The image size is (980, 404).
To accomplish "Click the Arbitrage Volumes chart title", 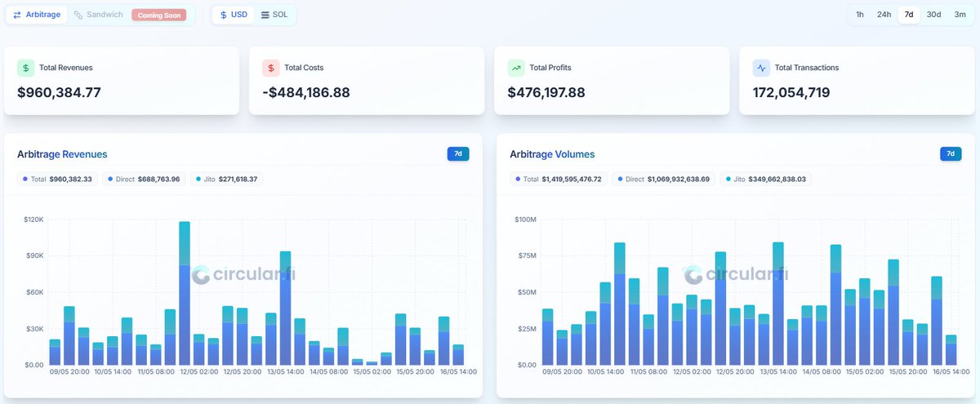I will tap(552, 154).
